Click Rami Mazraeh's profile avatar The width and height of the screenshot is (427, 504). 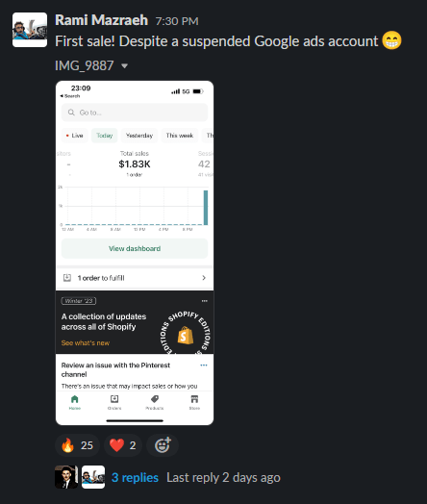(30, 30)
